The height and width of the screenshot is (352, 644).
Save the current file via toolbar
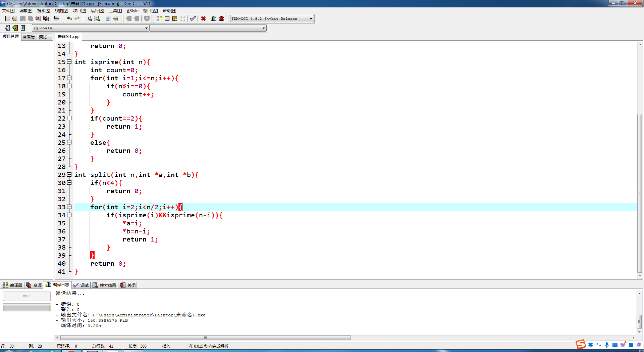[x=22, y=18]
